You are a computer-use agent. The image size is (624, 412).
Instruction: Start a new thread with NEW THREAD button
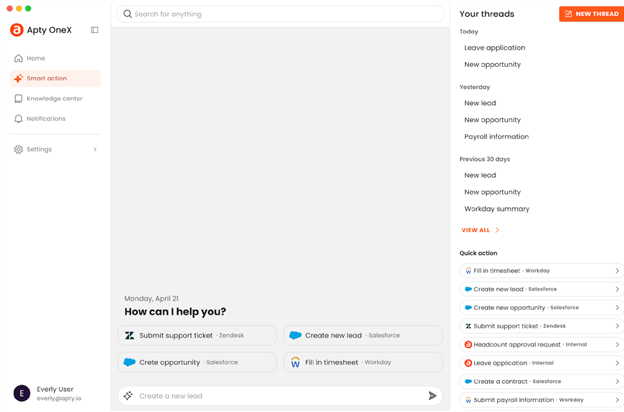coord(591,14)
